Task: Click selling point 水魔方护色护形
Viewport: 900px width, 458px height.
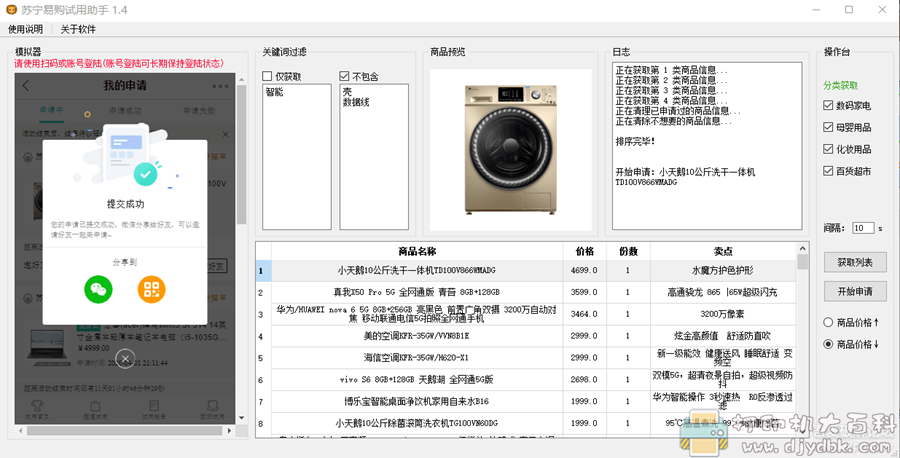Action: coord(723,270)
